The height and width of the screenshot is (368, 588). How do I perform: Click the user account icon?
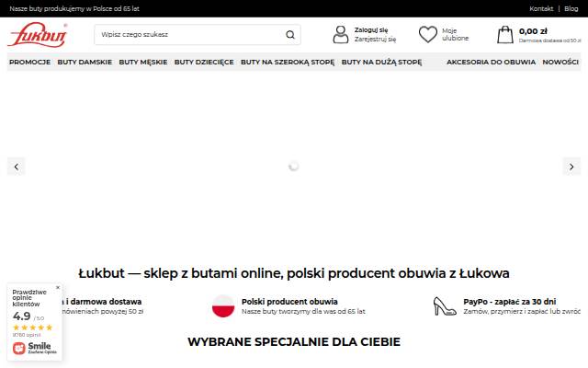(x=341, y=35)
